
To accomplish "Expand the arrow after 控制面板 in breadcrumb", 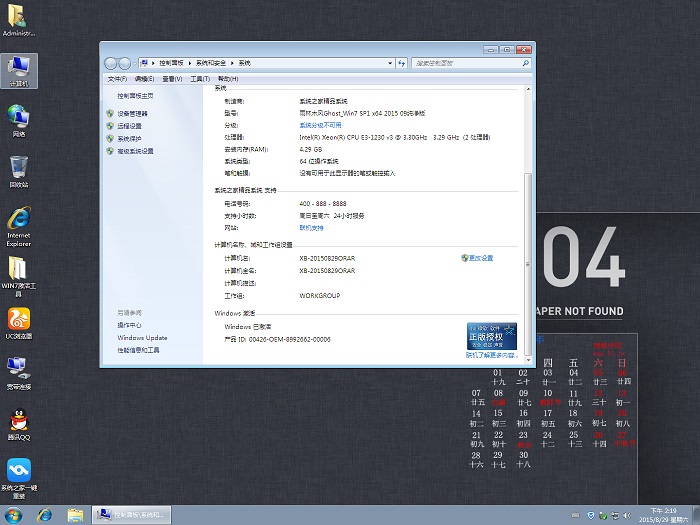I will [190, 63].
